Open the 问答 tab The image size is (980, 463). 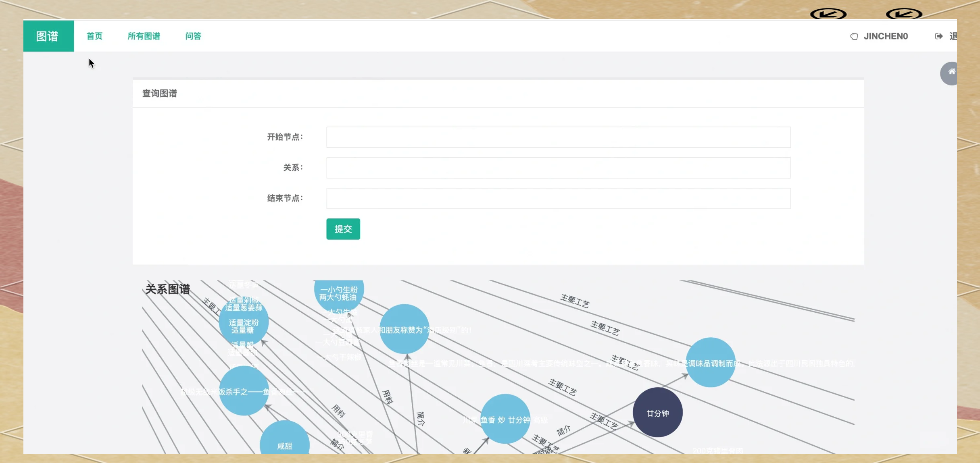pos(193,36)
